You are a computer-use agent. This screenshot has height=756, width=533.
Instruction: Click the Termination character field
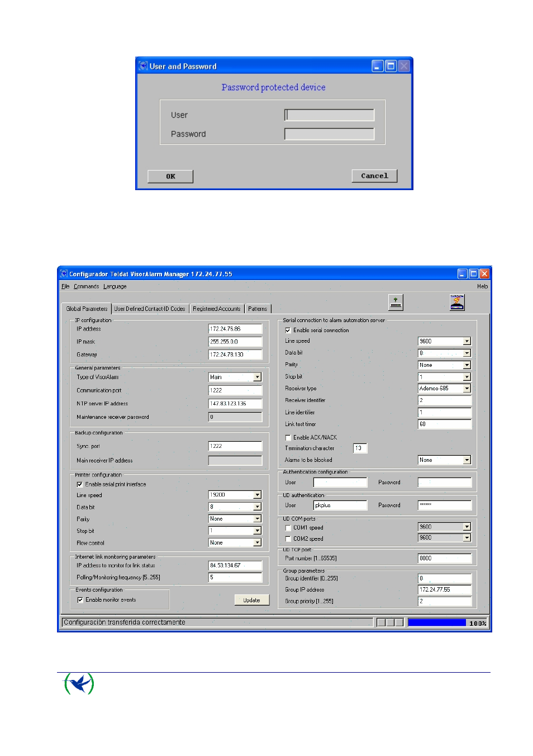[360, 448]
